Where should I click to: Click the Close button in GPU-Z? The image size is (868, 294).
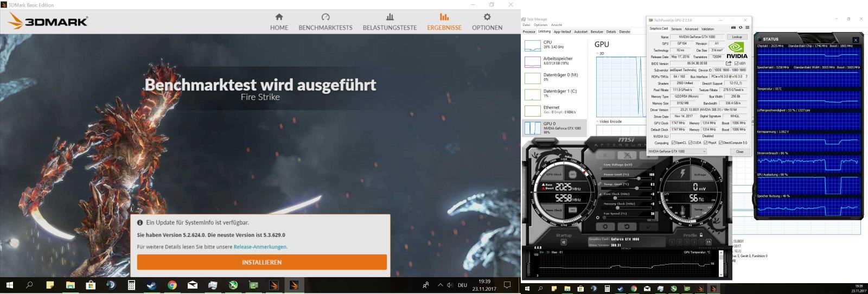click(739, 152)
